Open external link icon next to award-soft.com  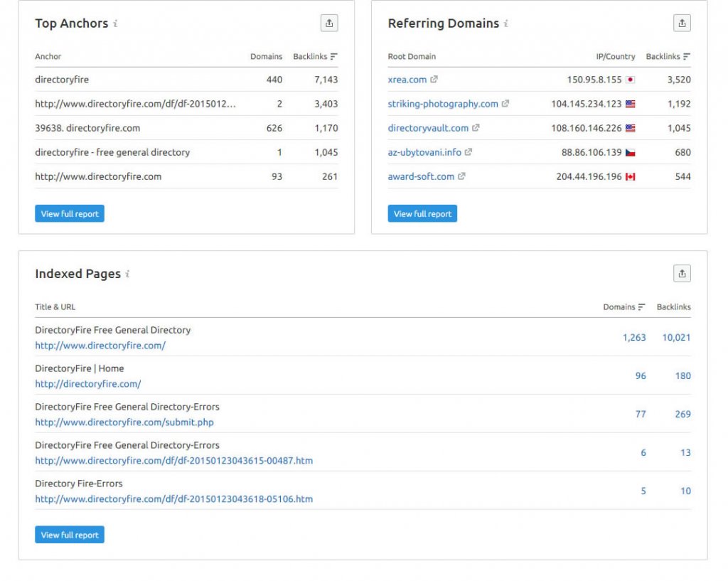pos(462,176)
